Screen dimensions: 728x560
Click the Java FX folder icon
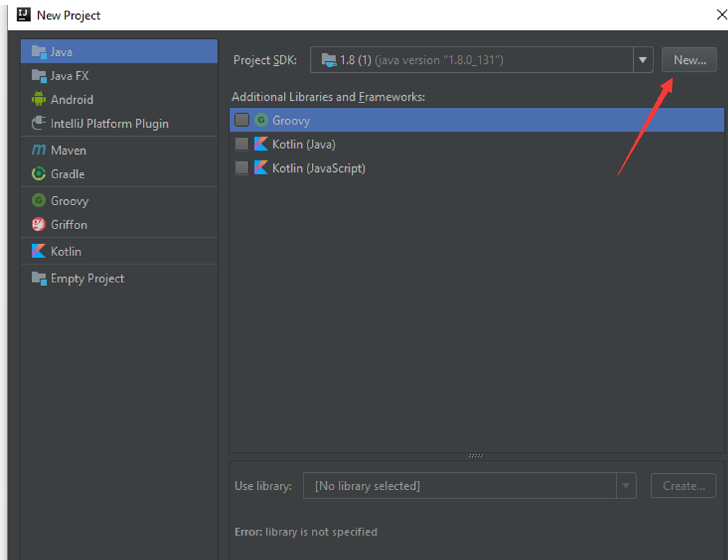[39, 76]
